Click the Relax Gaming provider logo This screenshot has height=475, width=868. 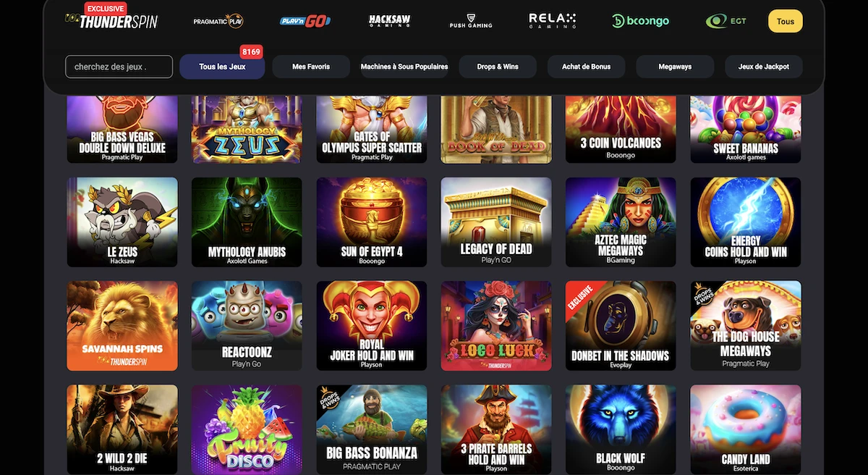[x=552, y=21]
